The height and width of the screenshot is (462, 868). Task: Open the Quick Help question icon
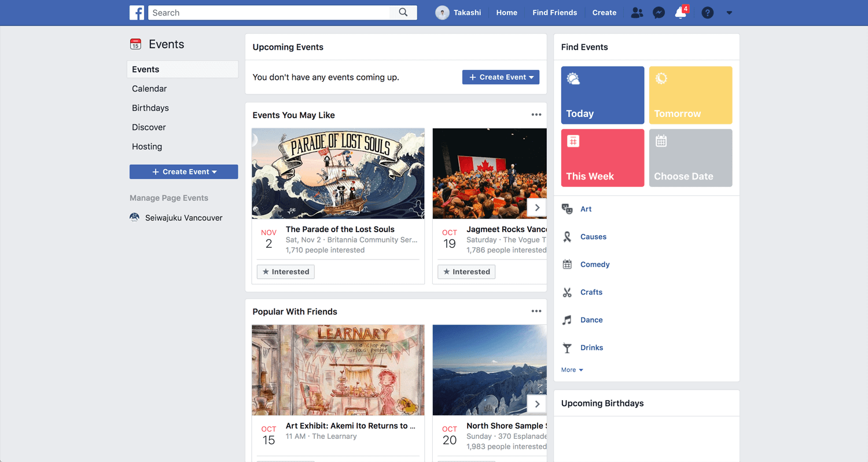click(707, 13)
